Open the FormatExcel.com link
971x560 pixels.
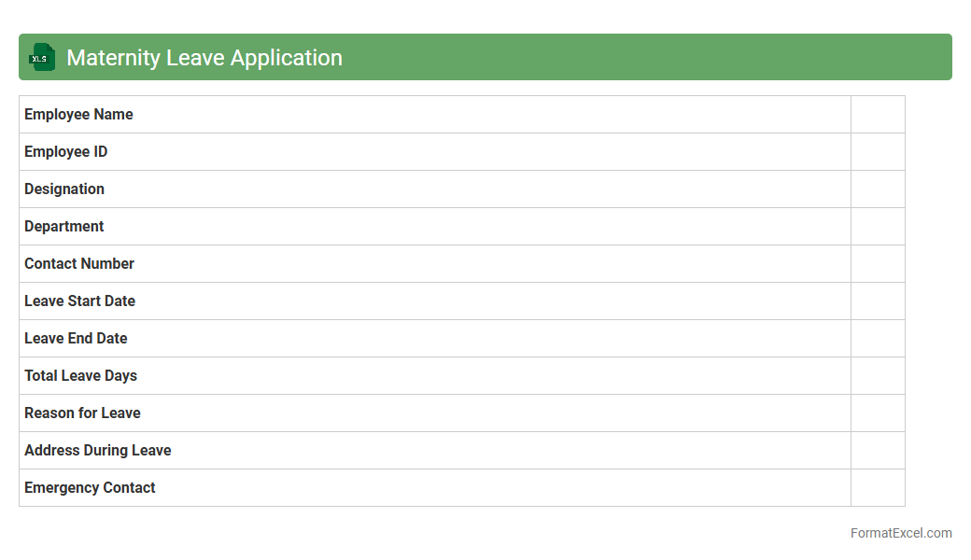pos(900,533)
